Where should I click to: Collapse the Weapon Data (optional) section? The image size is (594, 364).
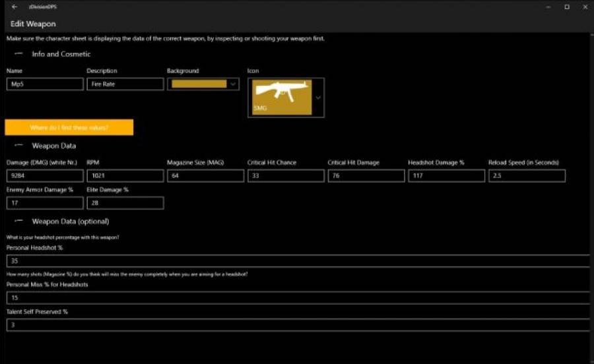coord(18,222)
